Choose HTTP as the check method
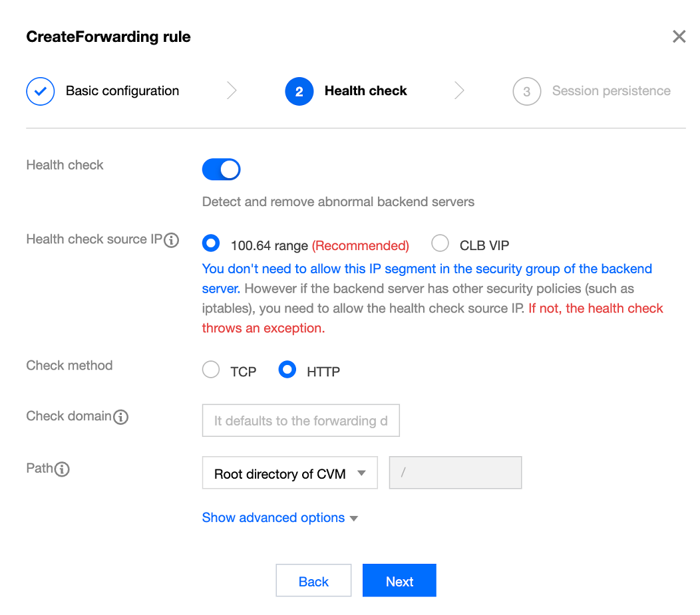Image resolution: width=700 pixels, height=615 pixels. [x=287, y=370]
